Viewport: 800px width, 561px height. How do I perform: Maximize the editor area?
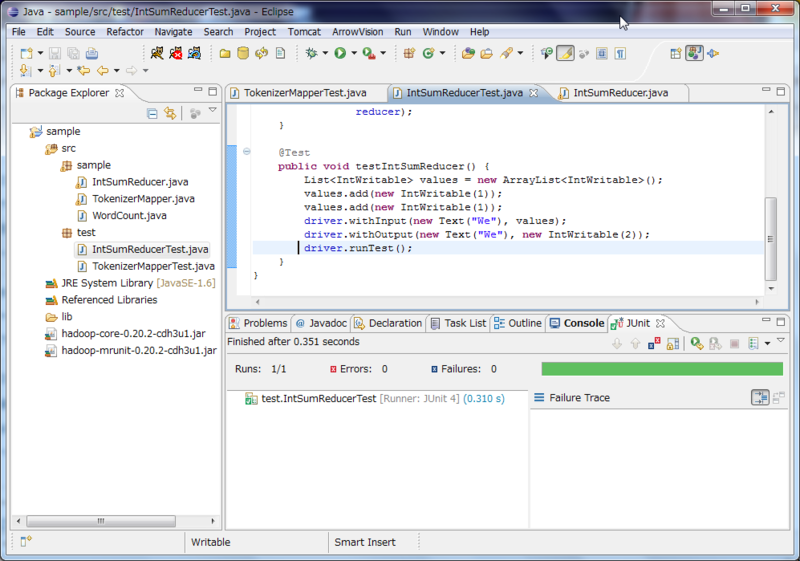point(781,91)
